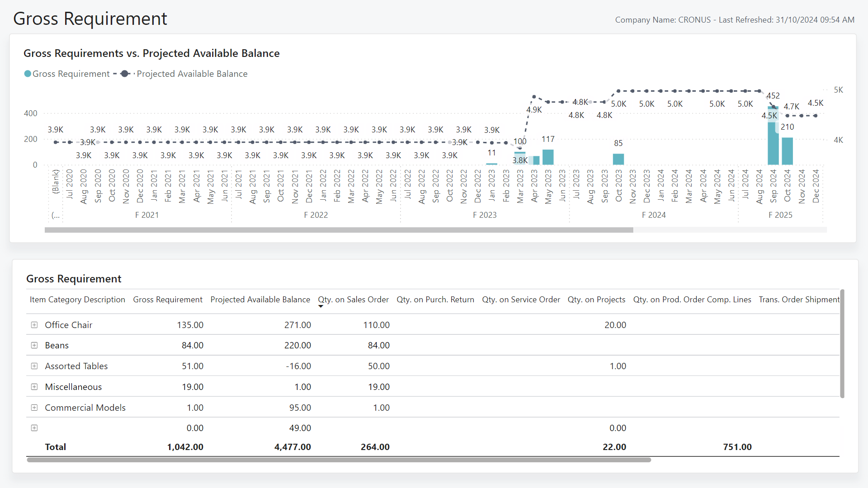Expand the Beans category row
868x488 pixels.
34,345
